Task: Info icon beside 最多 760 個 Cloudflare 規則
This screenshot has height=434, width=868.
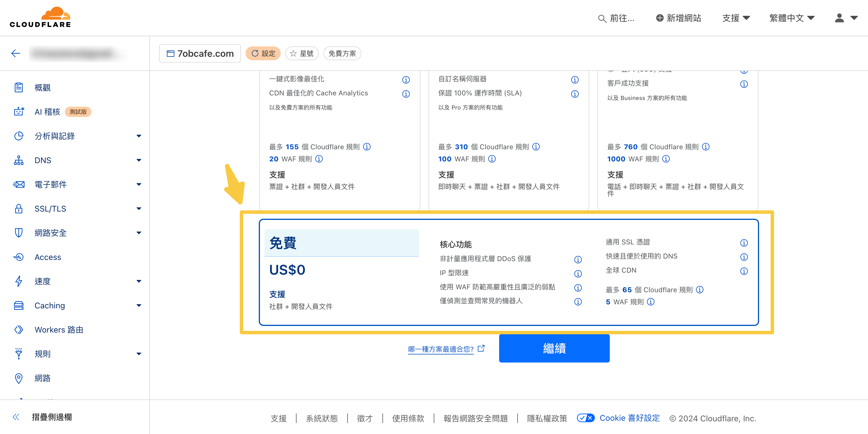Action: (705, 147)
